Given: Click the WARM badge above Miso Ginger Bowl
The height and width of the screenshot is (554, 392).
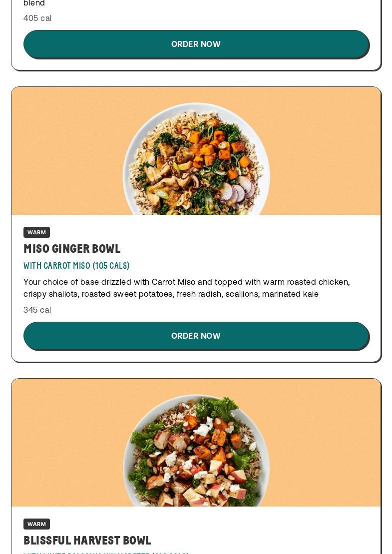Looking at the screenshot, I should coord(37,232).
